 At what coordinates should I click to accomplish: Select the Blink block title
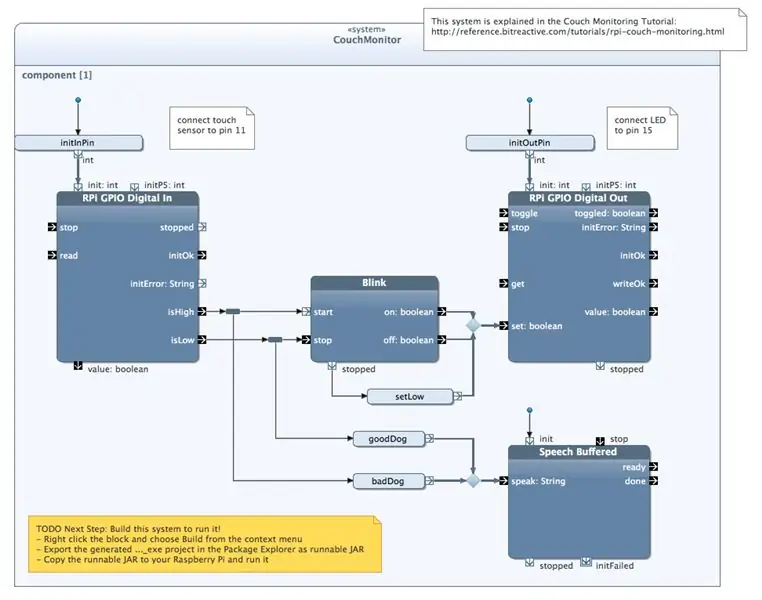click(374, 283)
